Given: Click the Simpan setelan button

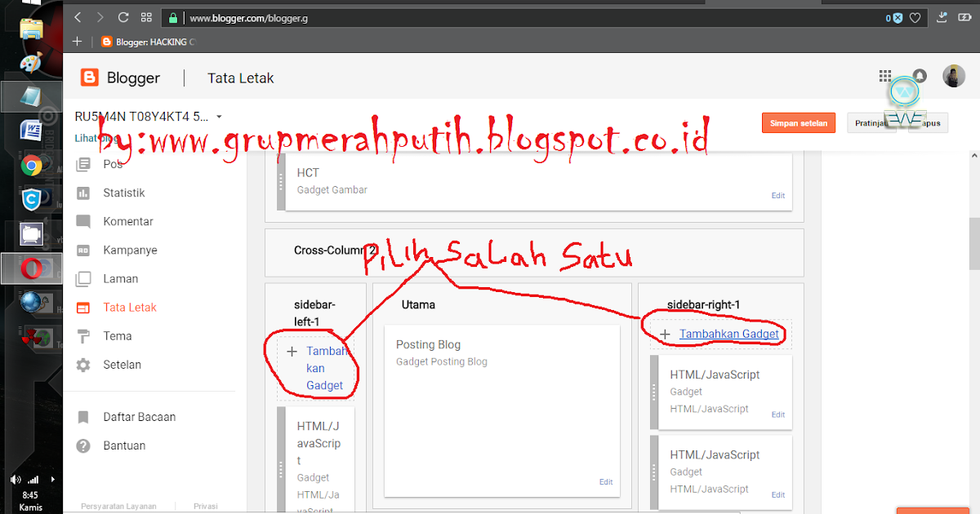Looking at the screenshot, I should pyautogui.click(x=799, y=123).
